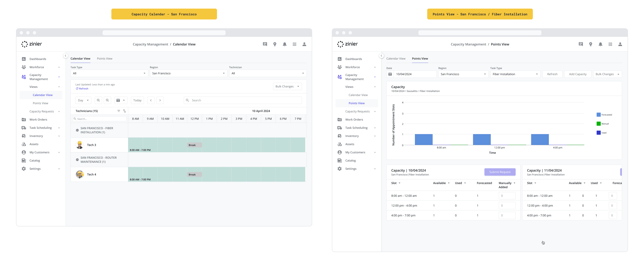644x268 pixels.
Task: Collapse the San Francisco Fiber Installation group
Action: (77, 130)
